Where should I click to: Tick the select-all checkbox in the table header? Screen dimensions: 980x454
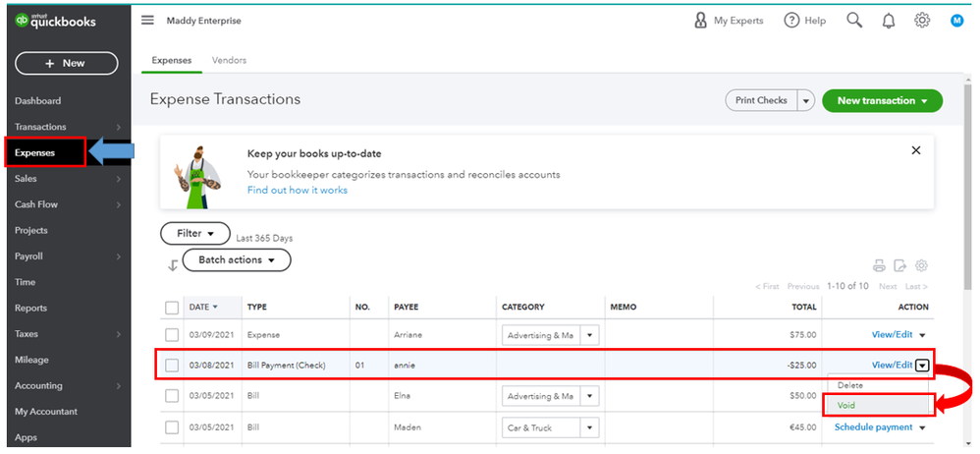172,308
